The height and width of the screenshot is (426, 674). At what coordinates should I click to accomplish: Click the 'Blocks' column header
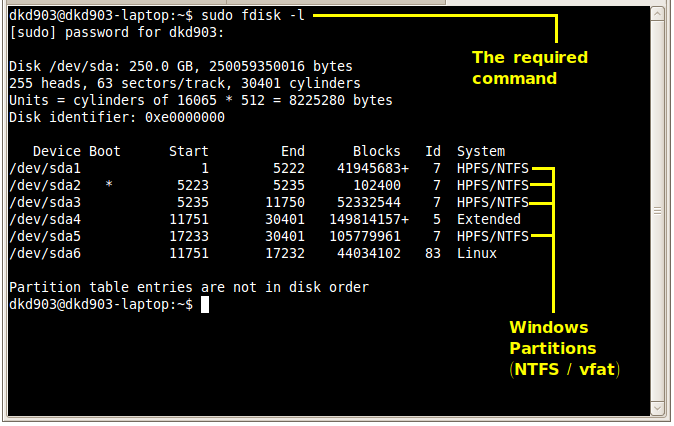376,151
